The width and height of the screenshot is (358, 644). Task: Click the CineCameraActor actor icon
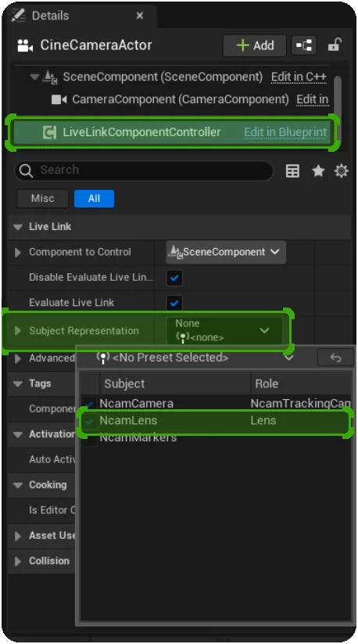pos(24,45)
